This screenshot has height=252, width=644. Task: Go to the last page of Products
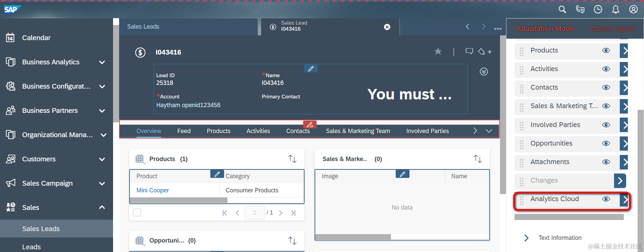[293, 213]
